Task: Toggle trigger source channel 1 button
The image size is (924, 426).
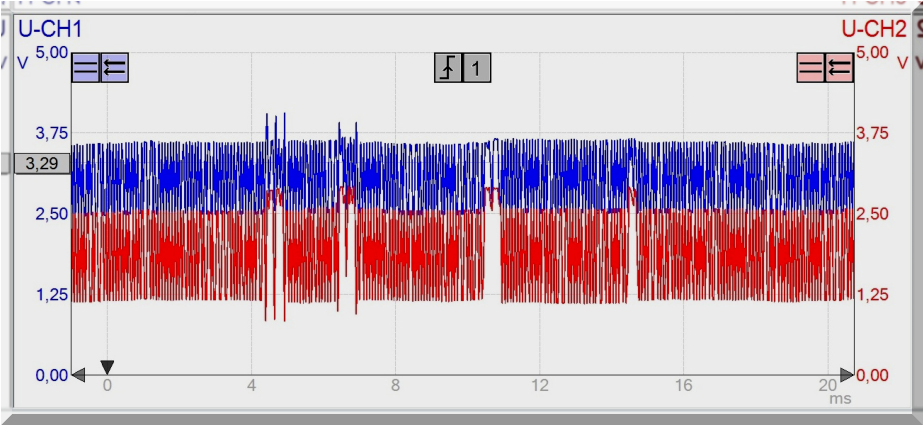Action: click(477, 68)
